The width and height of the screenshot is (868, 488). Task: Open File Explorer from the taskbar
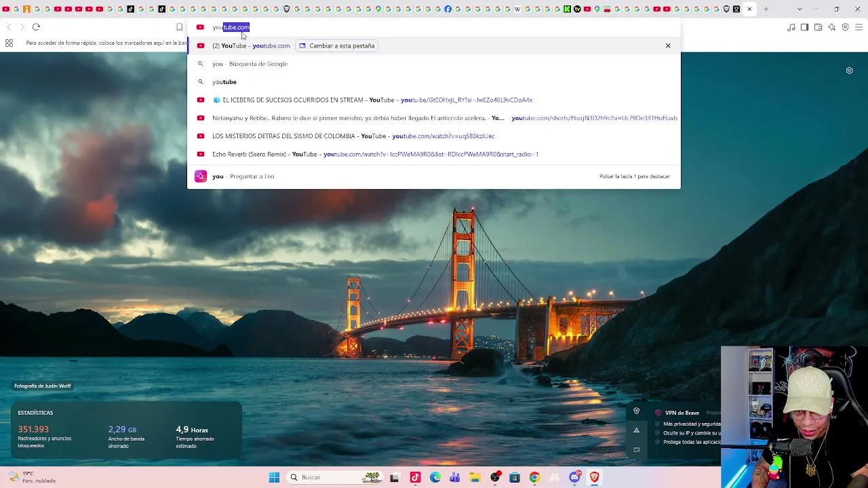(475, 477)
